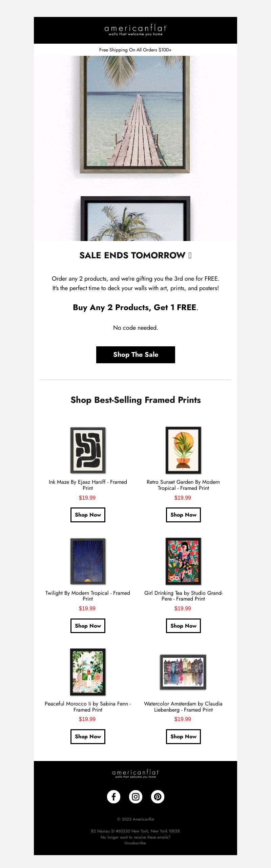Click the pier beach canvas hero image
Screen dimensions: 271x868
tap(135, 114)
